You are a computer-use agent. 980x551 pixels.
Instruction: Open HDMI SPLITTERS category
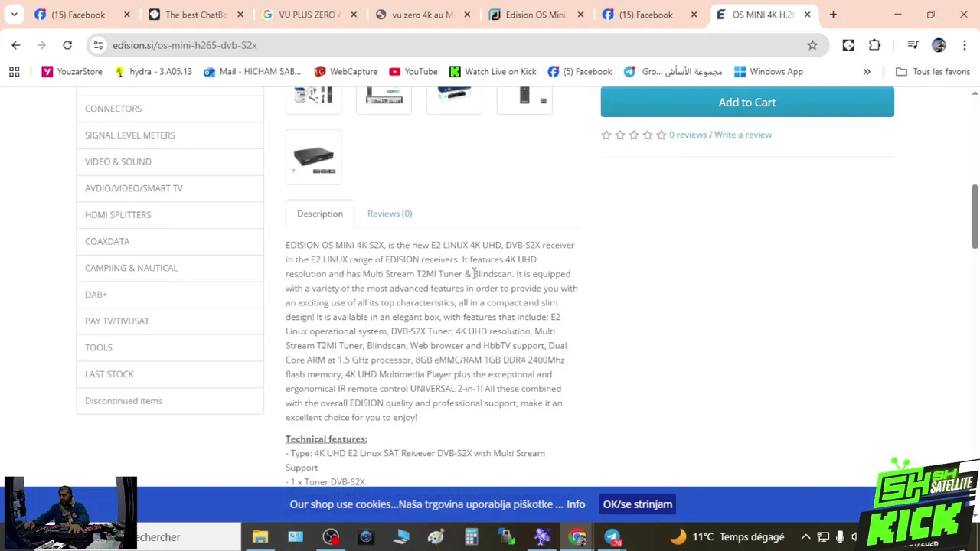(x=170, y=215)
